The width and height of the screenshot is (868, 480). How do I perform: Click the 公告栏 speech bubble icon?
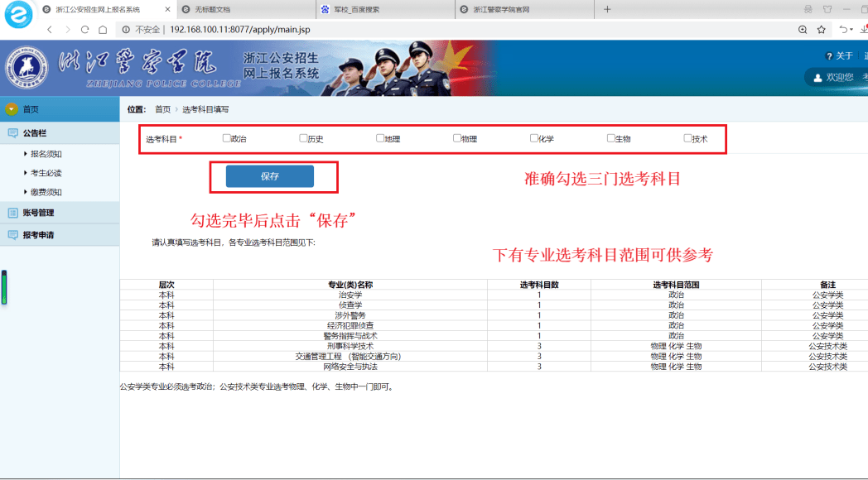12,132
